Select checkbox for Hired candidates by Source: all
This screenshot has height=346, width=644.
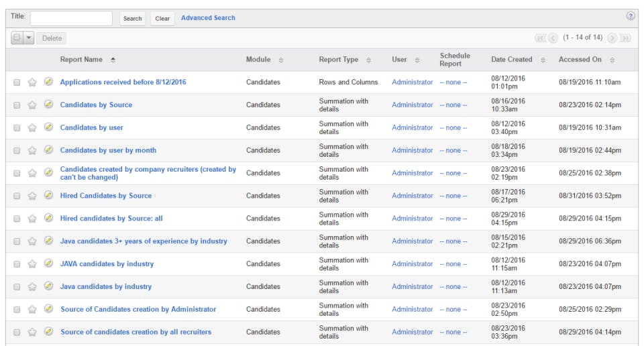[17, 219]
